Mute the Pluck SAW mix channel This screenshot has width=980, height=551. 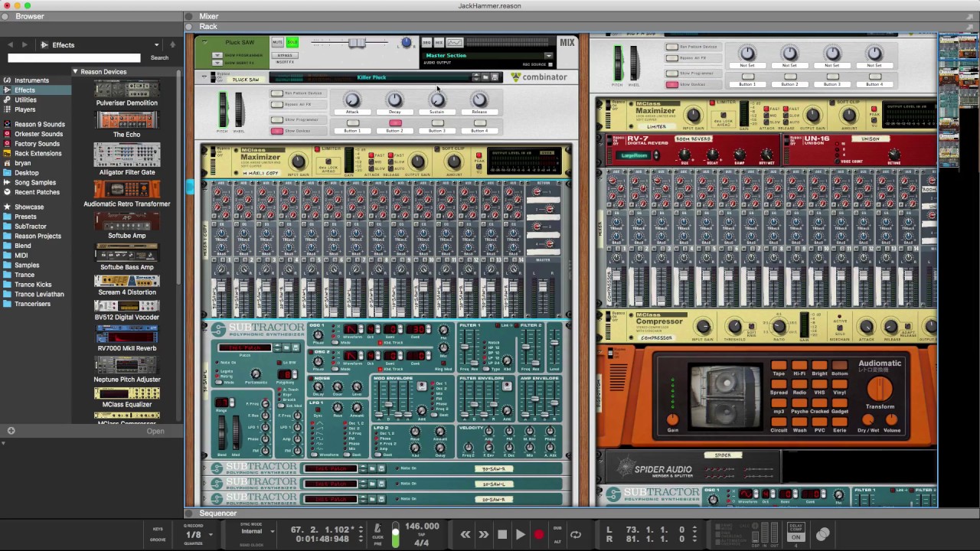pyautogui.click(x=277, y=42)
